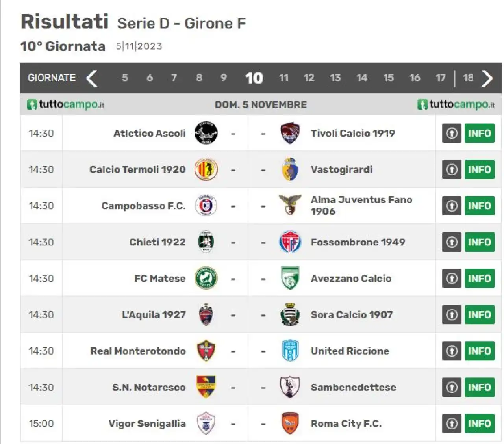Image resolution: width=504 pixels, height=444 pixels.
Task: Open the Campobasso F.C. club logo
Action: click(206, 206)
